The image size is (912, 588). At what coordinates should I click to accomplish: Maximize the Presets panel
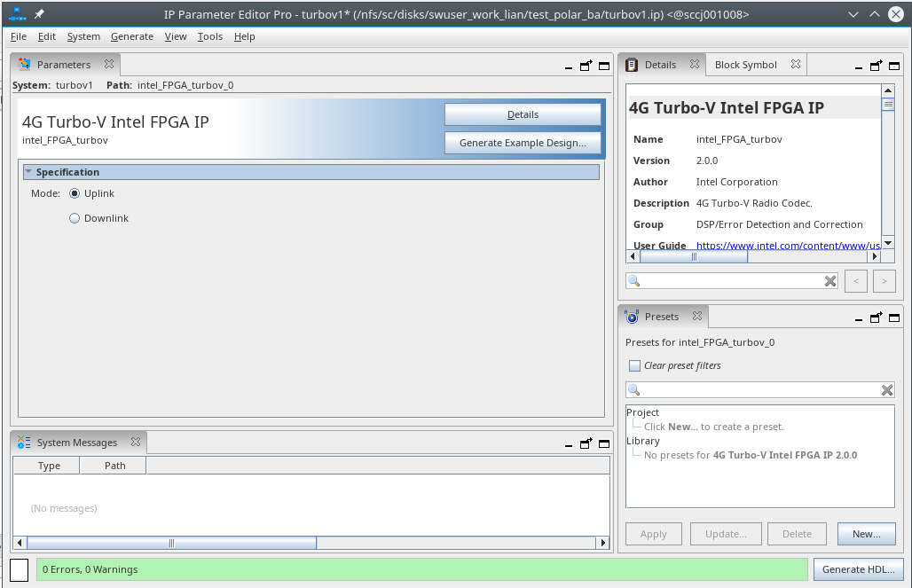[x=894, y=318]
